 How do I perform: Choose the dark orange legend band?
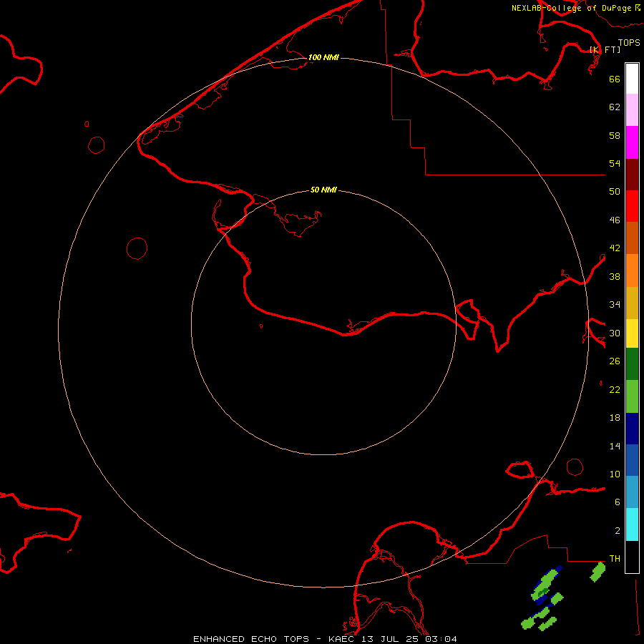632,238
